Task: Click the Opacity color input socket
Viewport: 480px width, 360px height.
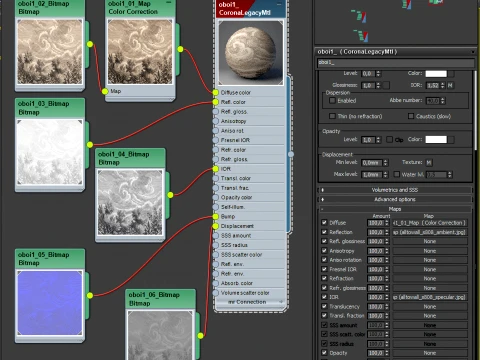Action: click(216, 197)
